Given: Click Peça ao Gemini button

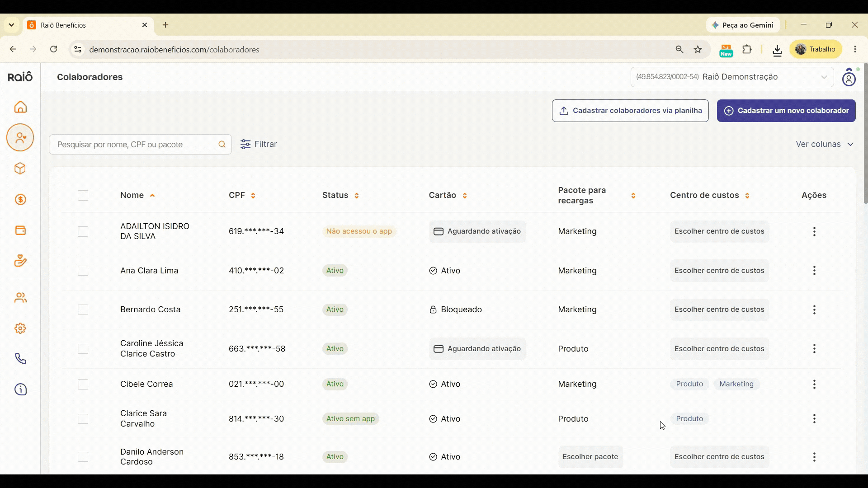Looking at the screenshot, I should tap(743, 25).
